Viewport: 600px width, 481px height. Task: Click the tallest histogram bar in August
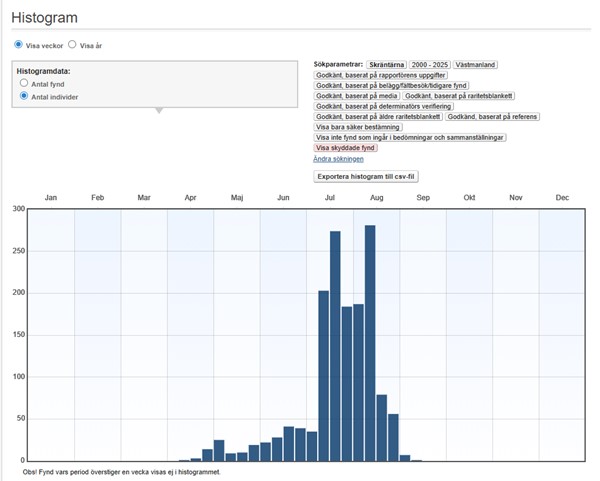click(x=370, y=340)
